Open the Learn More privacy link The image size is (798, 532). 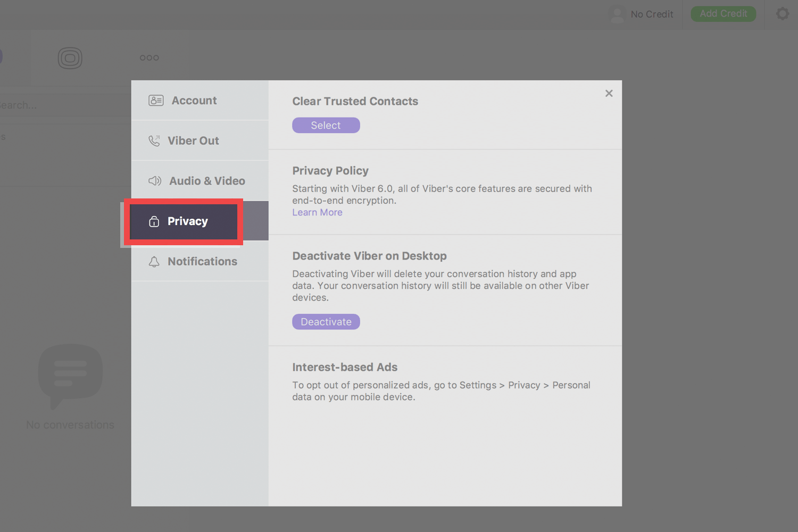[x=317, y=212]
